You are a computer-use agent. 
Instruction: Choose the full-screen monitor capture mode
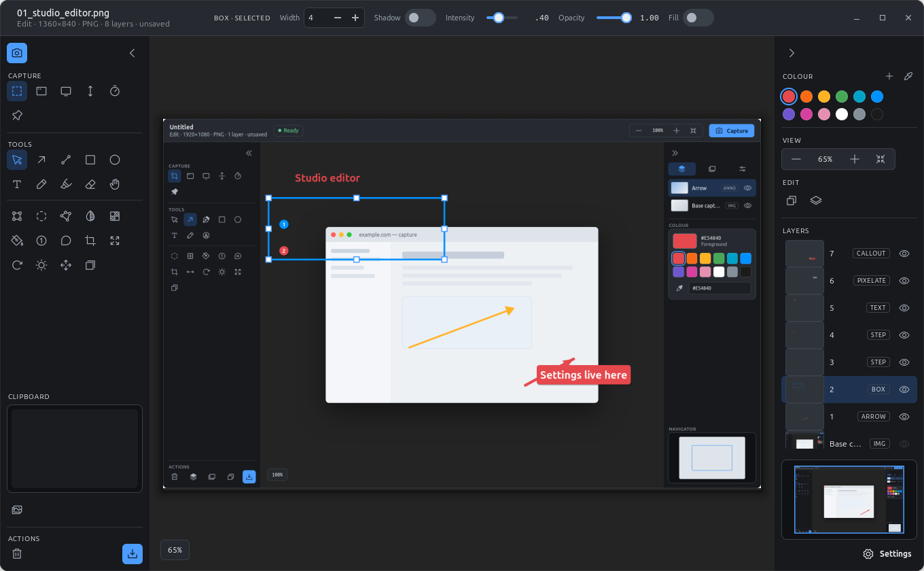66,91
